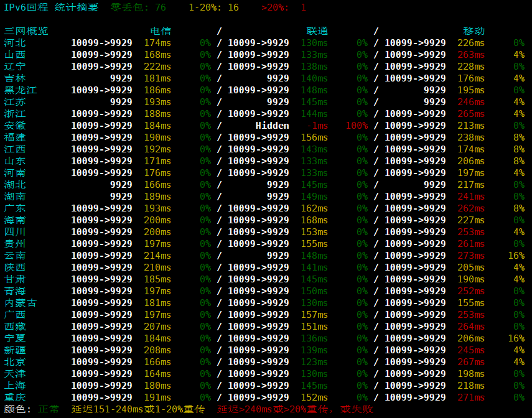
Task: Select the '陕西' province row label
Action: click(x=15, y=267)
